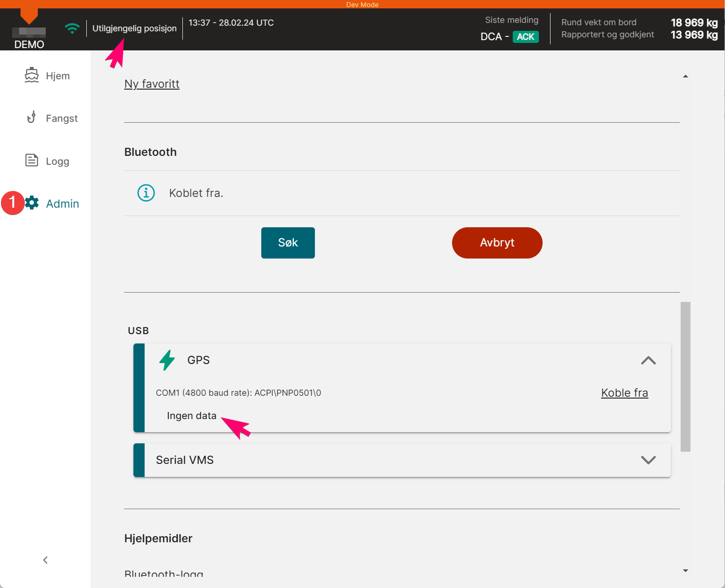Collapse the sidebar with left chevron
This screenshot has height=588, width=725.
coord(45,560)
